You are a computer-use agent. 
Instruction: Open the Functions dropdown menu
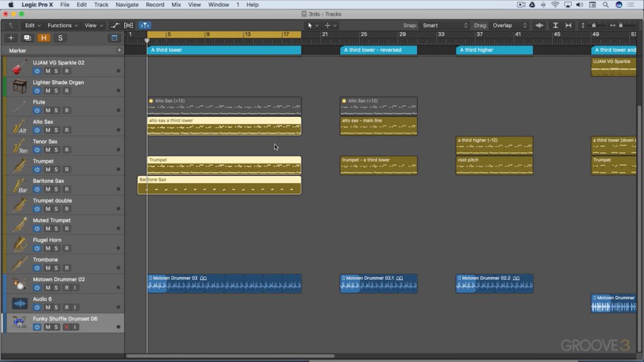[x=62, y=25]
